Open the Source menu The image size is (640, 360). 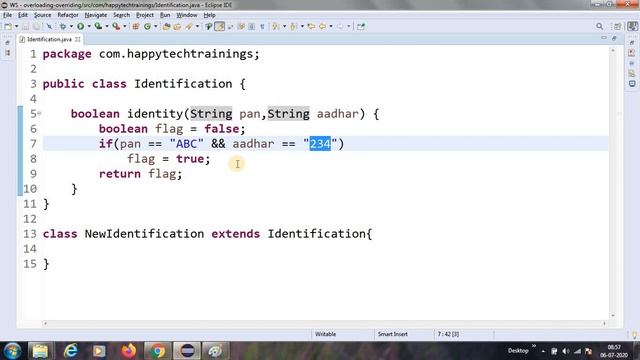[x=42, y=15]
